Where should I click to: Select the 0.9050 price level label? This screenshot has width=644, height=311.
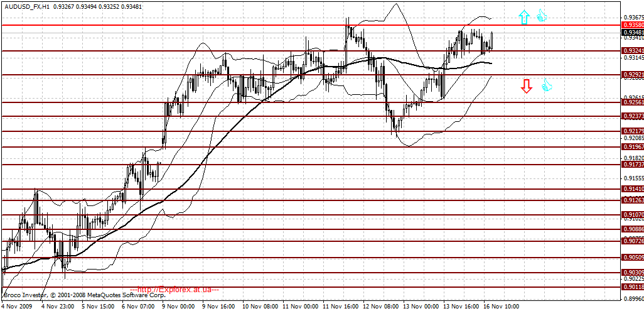click(x=633, y=258)
